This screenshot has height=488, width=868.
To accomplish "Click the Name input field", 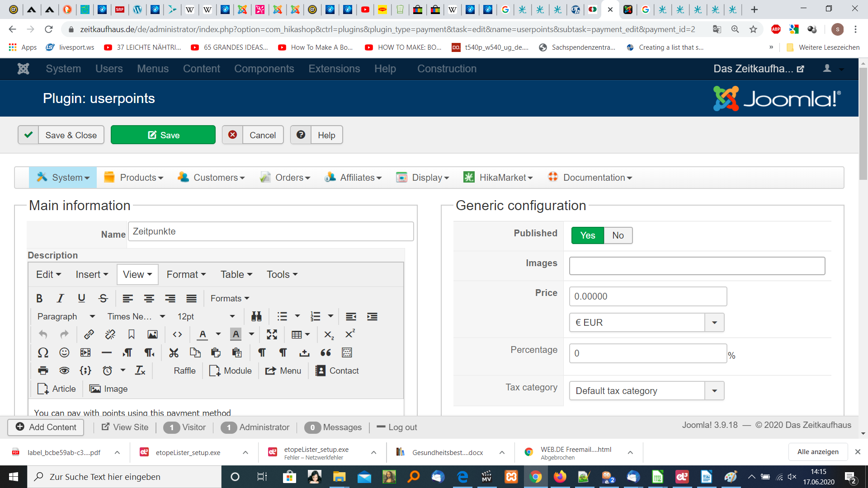I will click(270, 231).
